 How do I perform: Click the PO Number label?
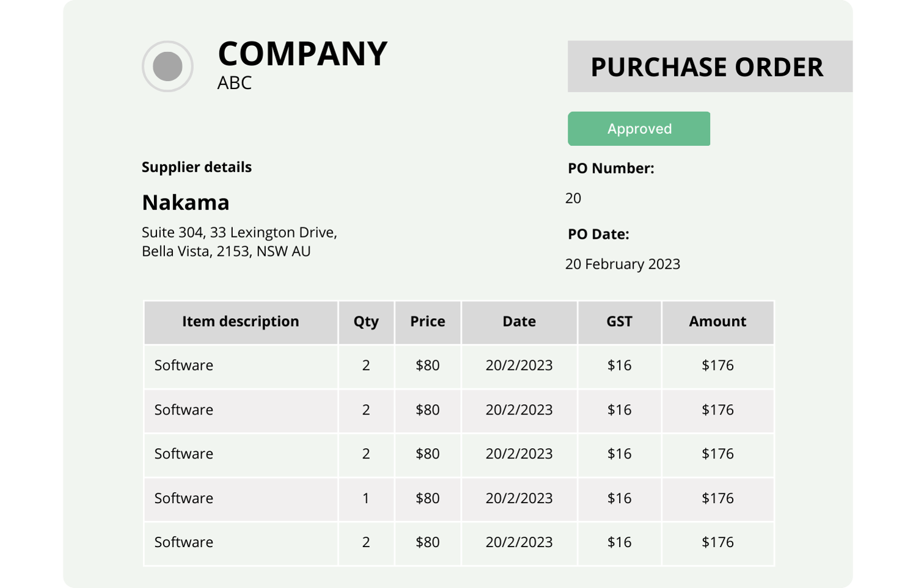pyautogui.click(x=611, y=168)
